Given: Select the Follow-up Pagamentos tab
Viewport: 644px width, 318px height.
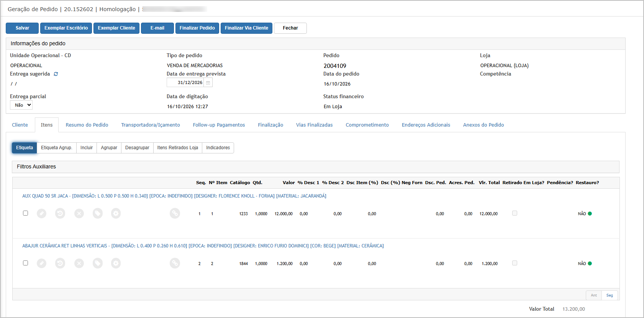Looking at the screenshot, I should [219, 125].
